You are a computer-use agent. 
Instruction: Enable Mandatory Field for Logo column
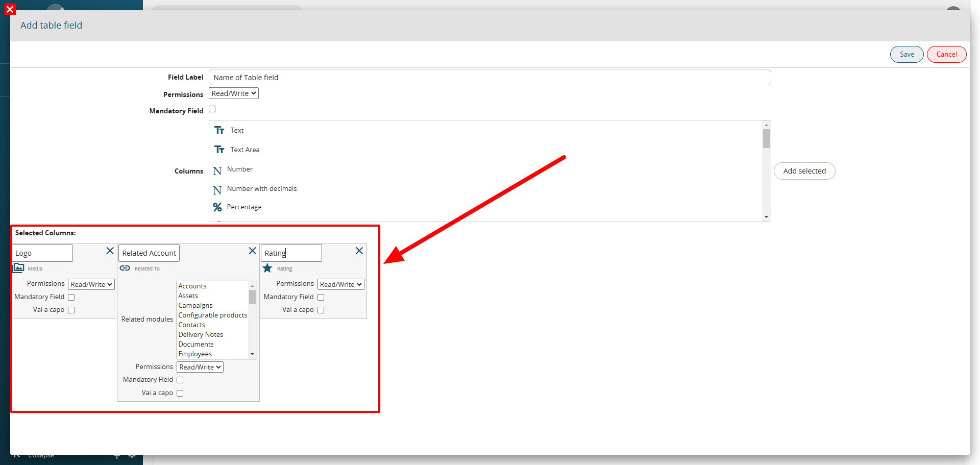[x=71, y=297]
